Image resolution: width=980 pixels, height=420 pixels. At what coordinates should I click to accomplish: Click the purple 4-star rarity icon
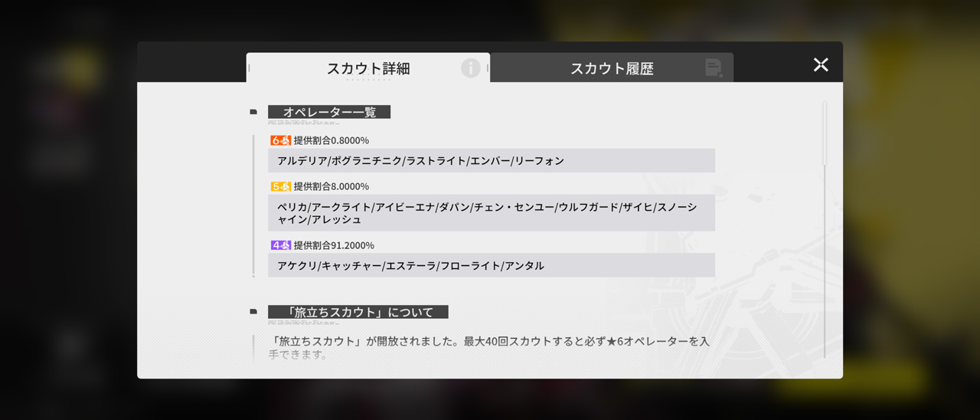tap(280, 245)
